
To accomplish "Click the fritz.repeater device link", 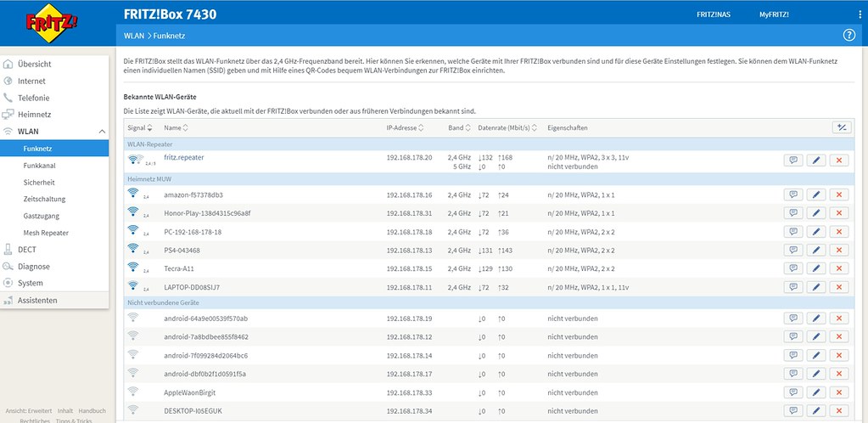I will pos(183,157).
